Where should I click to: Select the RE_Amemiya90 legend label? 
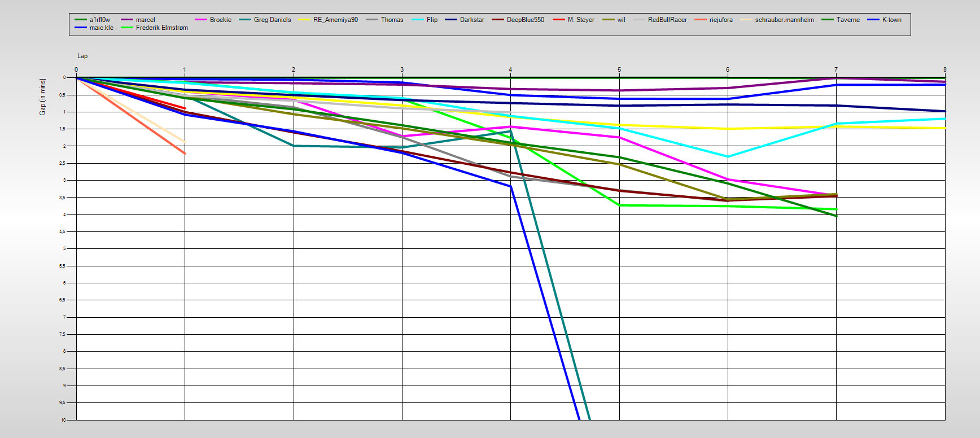[335, 20]
